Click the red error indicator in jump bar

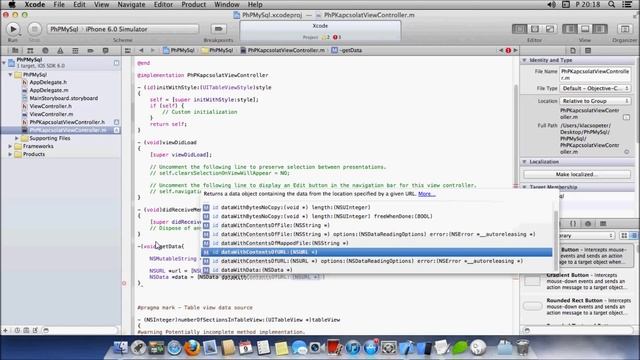(508, 51)
